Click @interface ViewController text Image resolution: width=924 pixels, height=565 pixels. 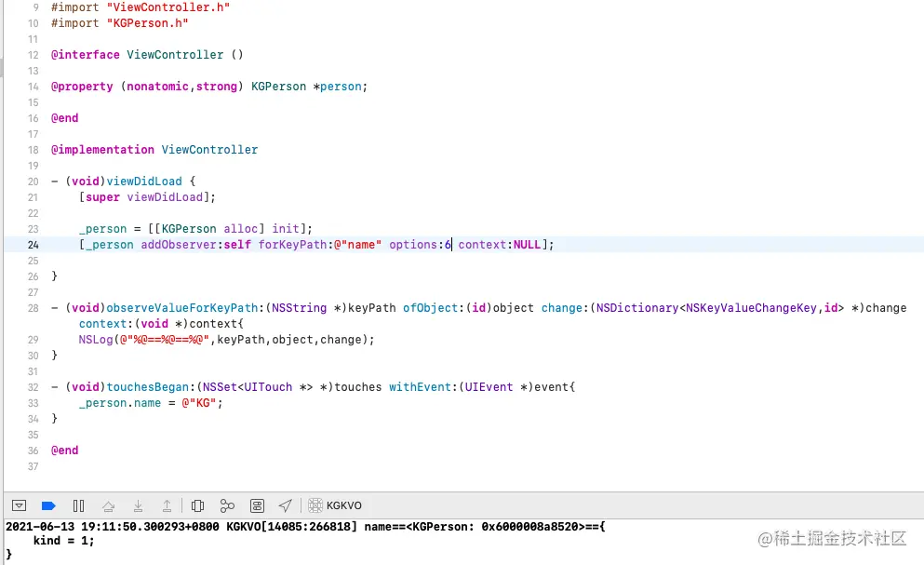click(138, 55)
